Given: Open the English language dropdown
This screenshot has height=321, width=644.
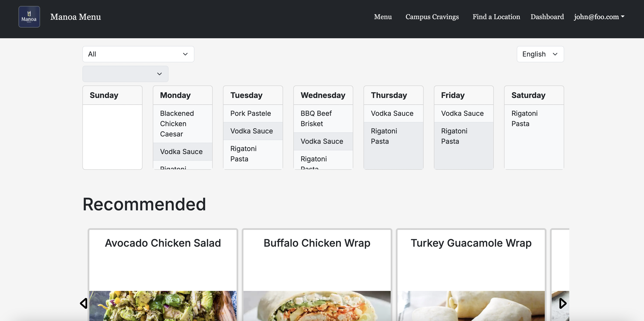Looking at the screenshot, I should [x=540, y=54].
